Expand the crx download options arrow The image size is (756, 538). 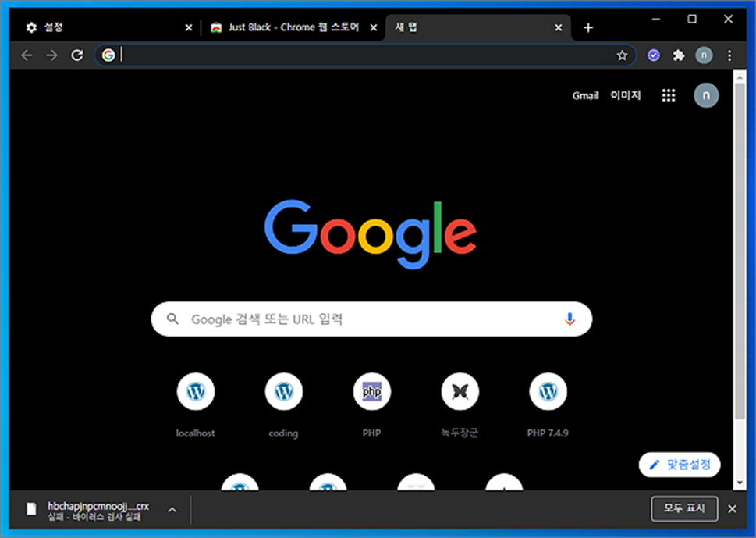click(x=172, y=510)
